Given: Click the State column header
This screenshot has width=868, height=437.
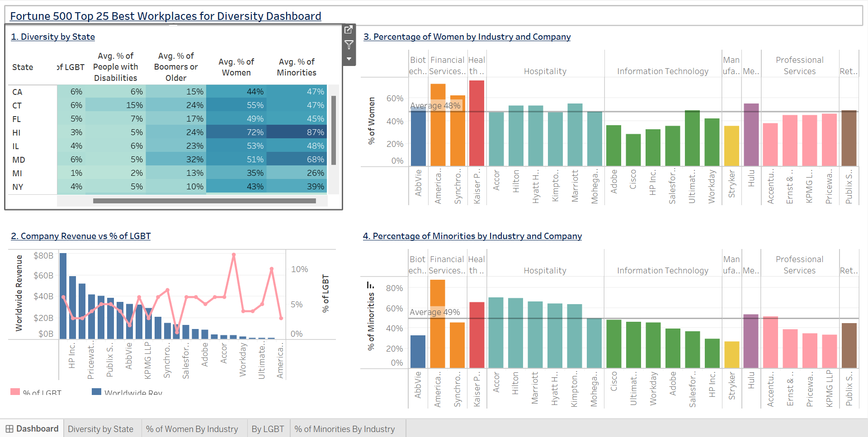Looking at the screenshot, I should (23, 67).
